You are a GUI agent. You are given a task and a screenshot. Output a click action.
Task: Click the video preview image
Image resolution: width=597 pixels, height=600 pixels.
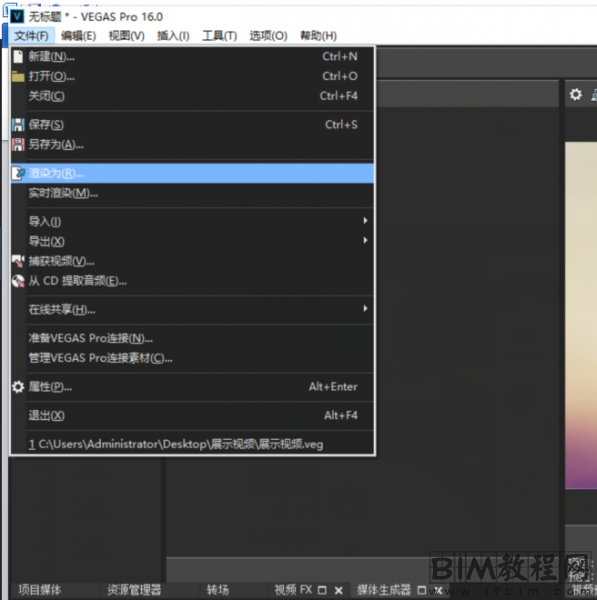point(581,315)
